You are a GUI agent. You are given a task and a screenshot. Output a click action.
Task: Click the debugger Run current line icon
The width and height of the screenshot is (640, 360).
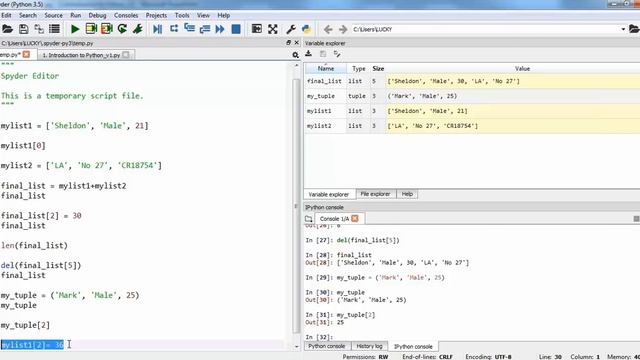(x=174, y=29)
